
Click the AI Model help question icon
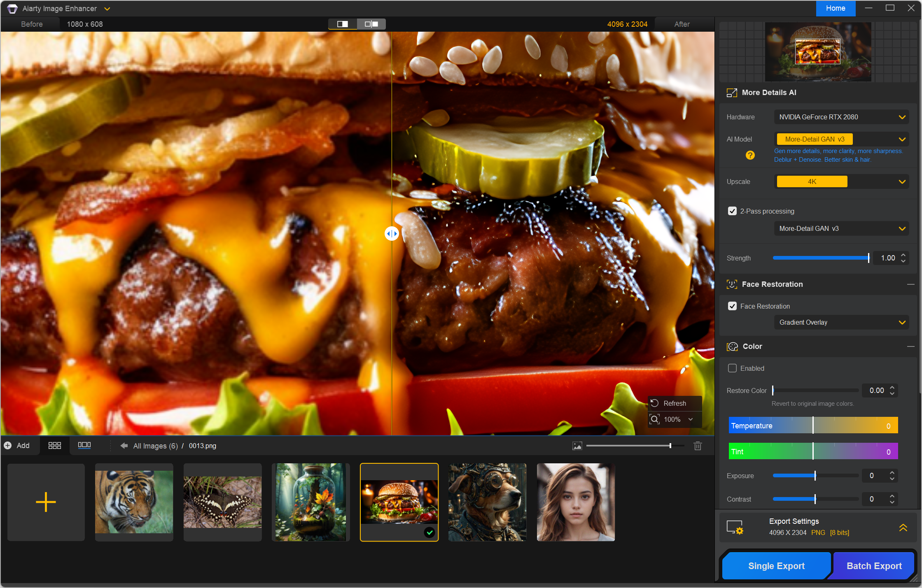tap(750, 155)
